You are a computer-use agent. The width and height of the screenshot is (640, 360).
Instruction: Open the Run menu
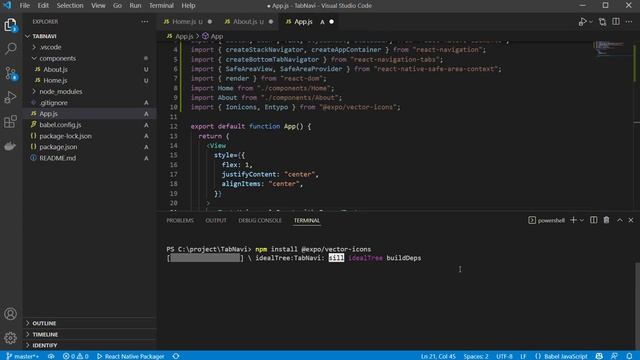tap(135, 5)
